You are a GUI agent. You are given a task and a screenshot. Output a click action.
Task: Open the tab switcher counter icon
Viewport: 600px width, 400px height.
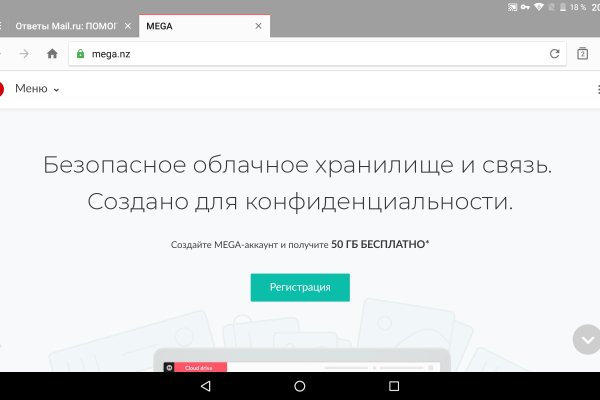tap(583, 54)
